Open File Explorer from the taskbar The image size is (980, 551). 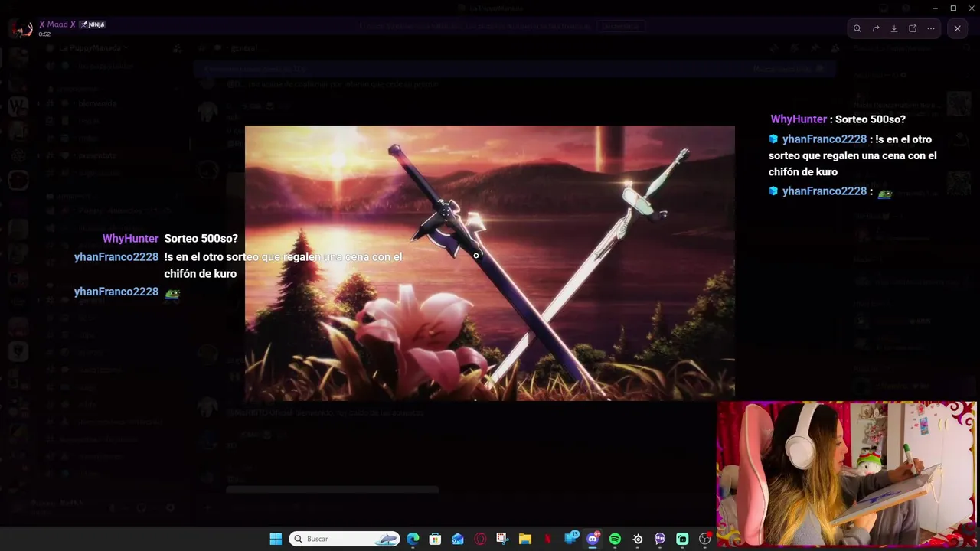pyautogui.click(x=525, y=539)
